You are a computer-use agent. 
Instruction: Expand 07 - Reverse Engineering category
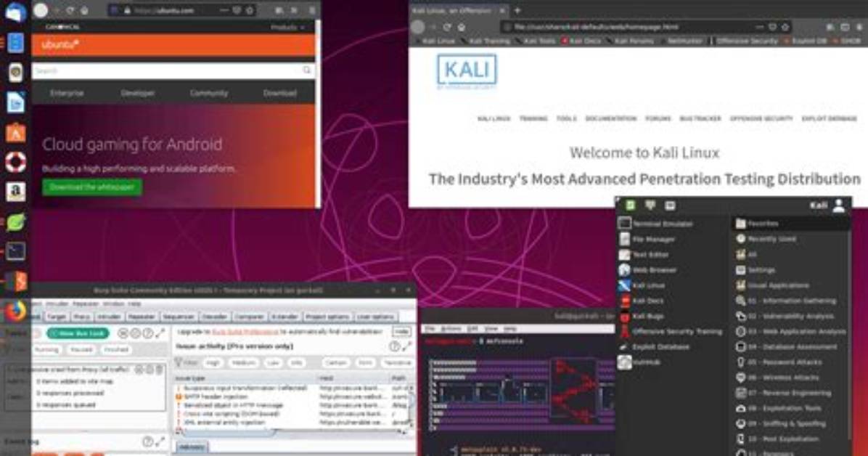point(784,393)
